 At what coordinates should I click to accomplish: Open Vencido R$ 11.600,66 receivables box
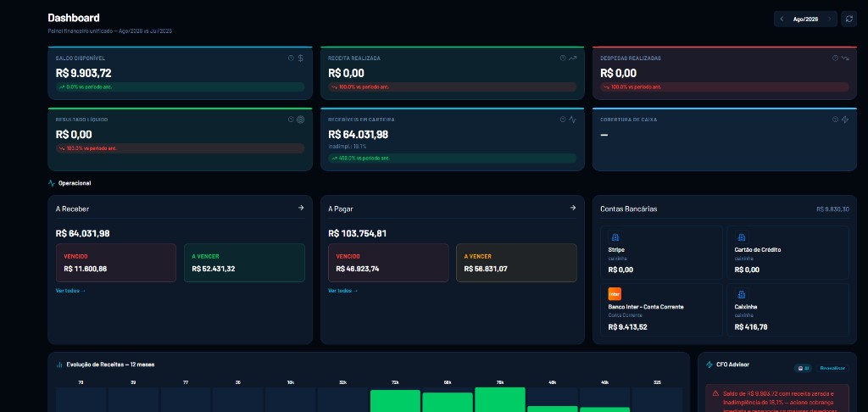115,263
